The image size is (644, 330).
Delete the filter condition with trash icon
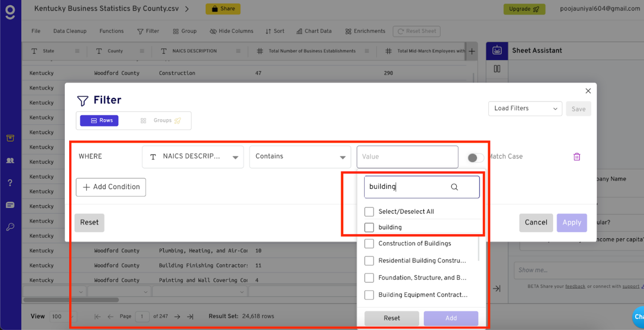click(x=577, y=157)
